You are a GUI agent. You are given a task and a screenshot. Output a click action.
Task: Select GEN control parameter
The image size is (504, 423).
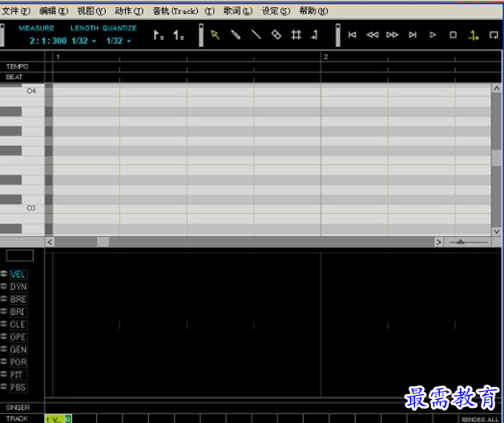18,350
